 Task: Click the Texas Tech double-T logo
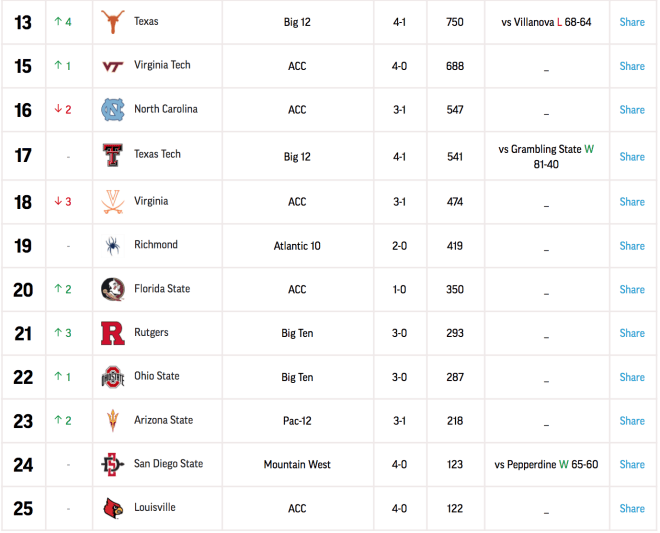(x=113, y=155)
